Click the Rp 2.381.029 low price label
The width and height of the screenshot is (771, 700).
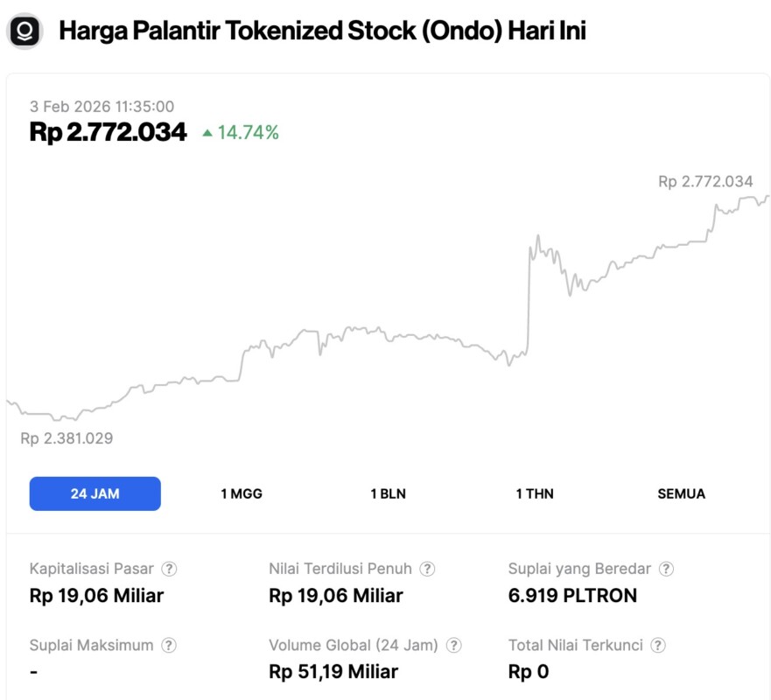click(x=67, y=438)
